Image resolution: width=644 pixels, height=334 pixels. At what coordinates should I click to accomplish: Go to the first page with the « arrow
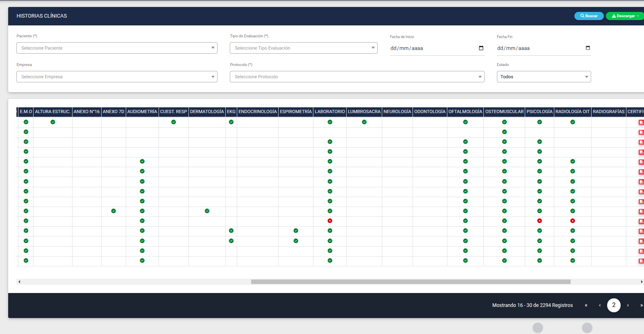coord(586,305)
